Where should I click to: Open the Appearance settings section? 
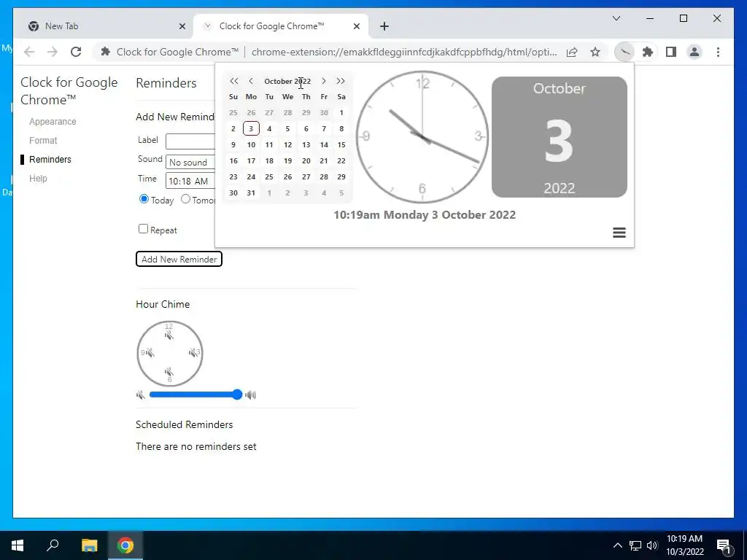[x=53, y=122]
